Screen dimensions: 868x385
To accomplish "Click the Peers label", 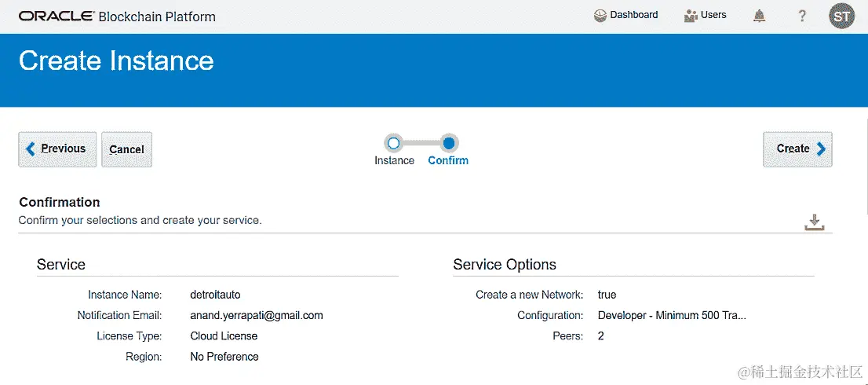I will click(567, 336).
